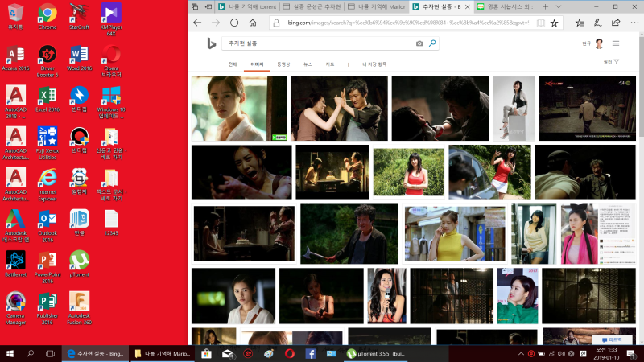Viewport: 644px width, 362px height.
Task: Open Microsoft Store from taskbar
Action: (x=206, y=353)
